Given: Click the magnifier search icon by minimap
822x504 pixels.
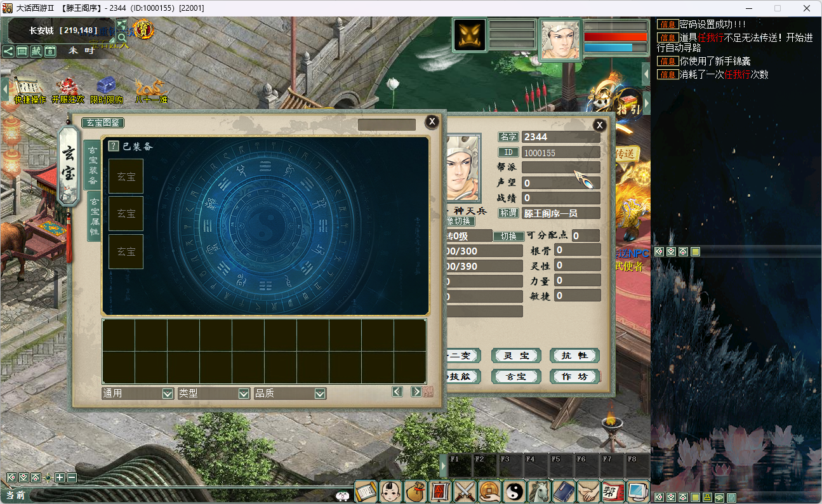Looking at the screenshot, I should click(x=122, y=37).
